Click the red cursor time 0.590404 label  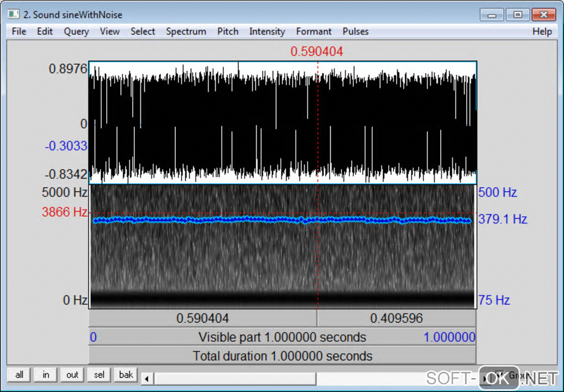[x=316, y=51]
